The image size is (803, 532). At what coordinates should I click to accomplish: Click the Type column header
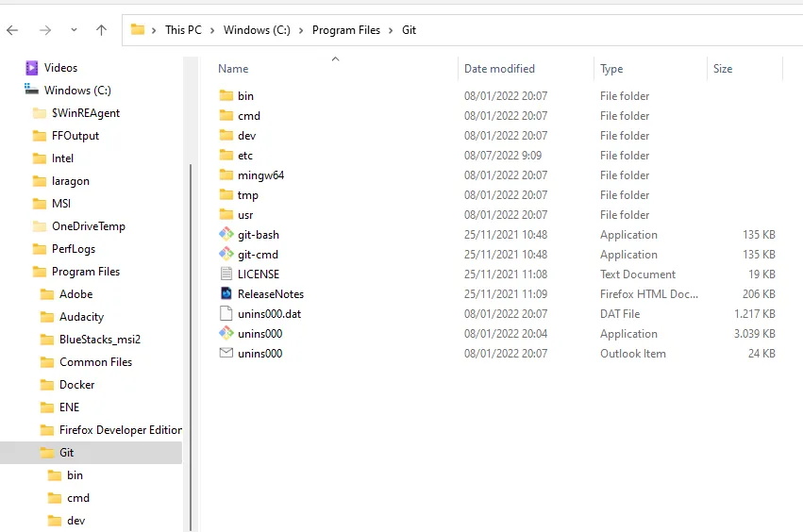click(611, 69)
